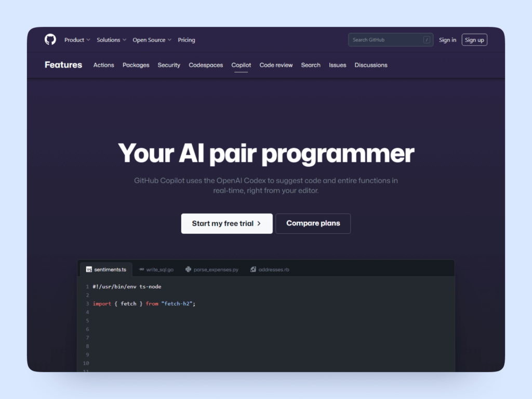
Task: Click the Compare plans button
Action: click(313, 223)
